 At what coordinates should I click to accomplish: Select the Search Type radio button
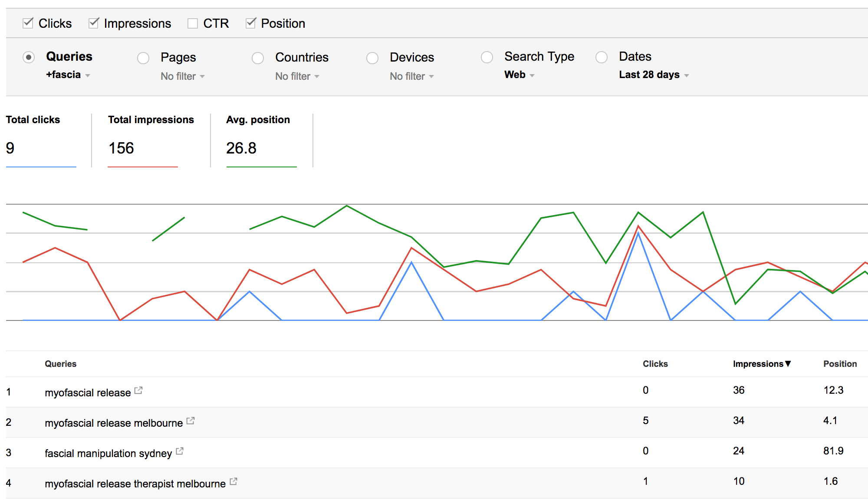click(x=487, y=57)
